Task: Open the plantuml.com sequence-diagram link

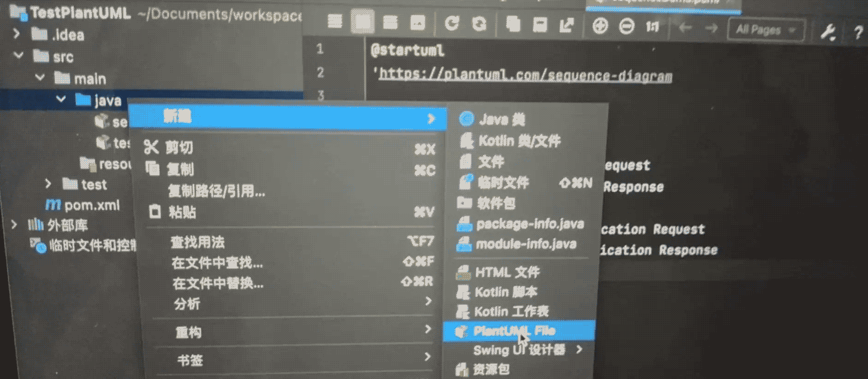Action: tap(525, 75)
